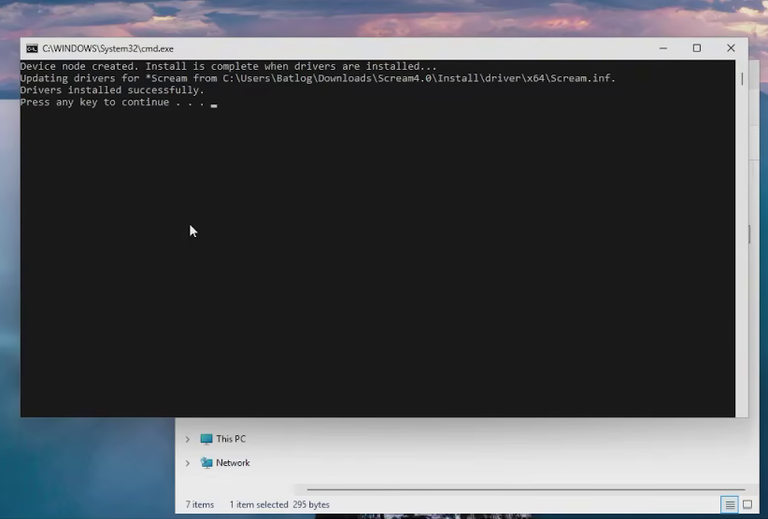This screenshot has width=768, height=519.
Task: Click the command prompt vertical scrollbar thumb
Action: pyautogui.click(x=742, y=78)
